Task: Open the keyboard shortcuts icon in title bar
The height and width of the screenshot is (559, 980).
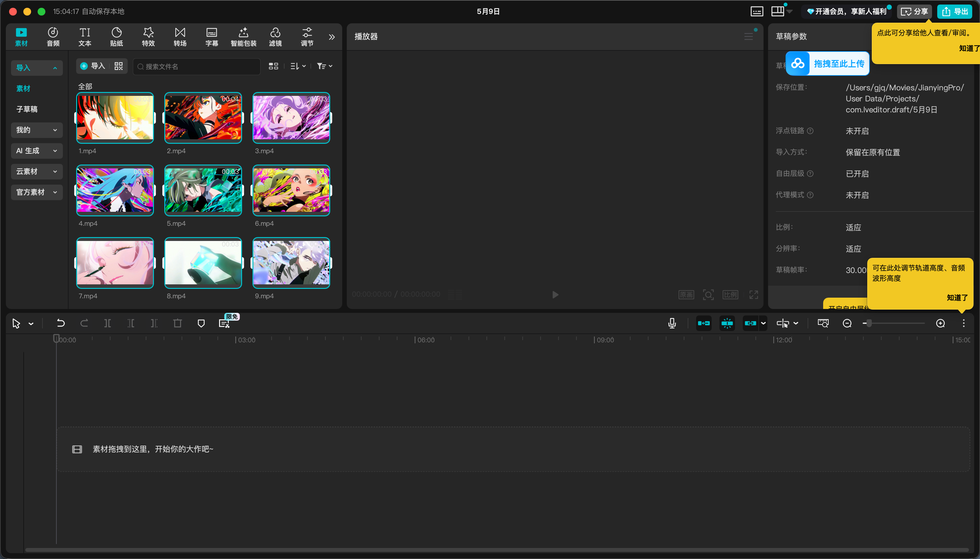Action: coord(757,12)
